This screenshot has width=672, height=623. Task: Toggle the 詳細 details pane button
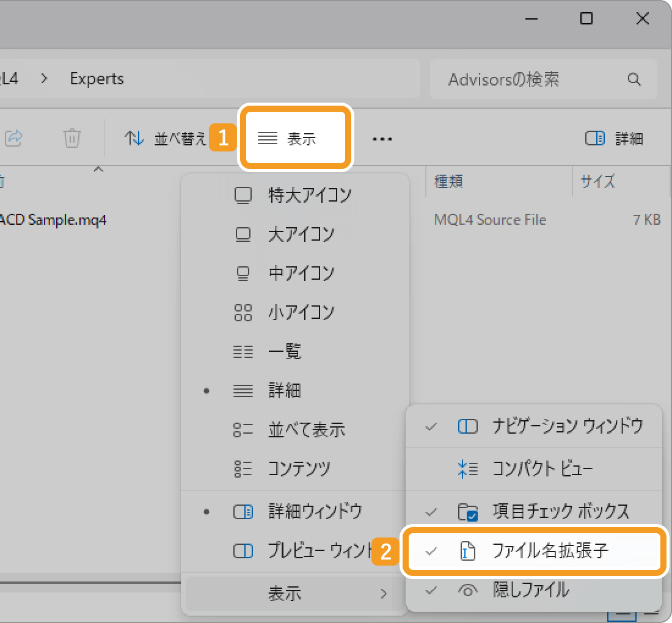click(x=614, y=139)
